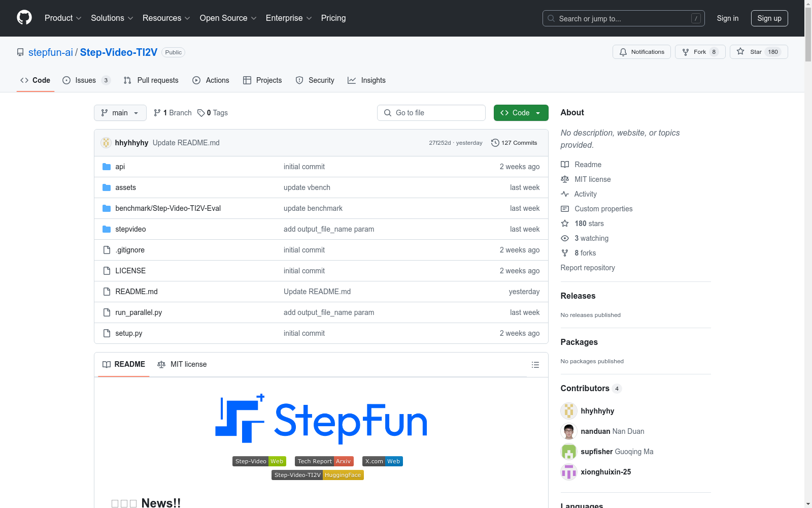Click the Activity pulse icon
The width and height of the screenshot is (812, 508).
(565, 194)
